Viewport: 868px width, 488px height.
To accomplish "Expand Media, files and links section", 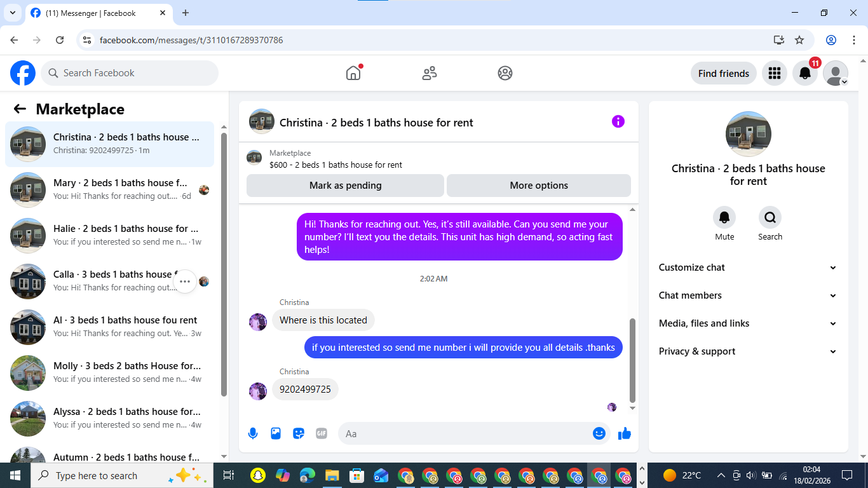I will (748, 323).
